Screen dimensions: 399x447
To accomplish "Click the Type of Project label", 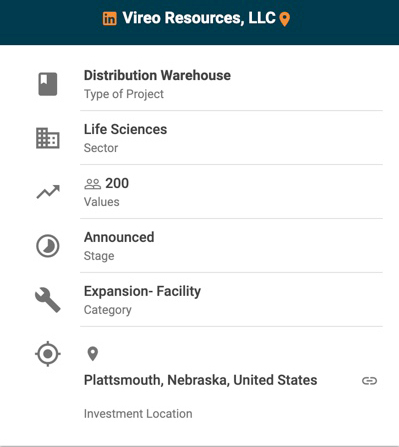I will click(124, 94).
